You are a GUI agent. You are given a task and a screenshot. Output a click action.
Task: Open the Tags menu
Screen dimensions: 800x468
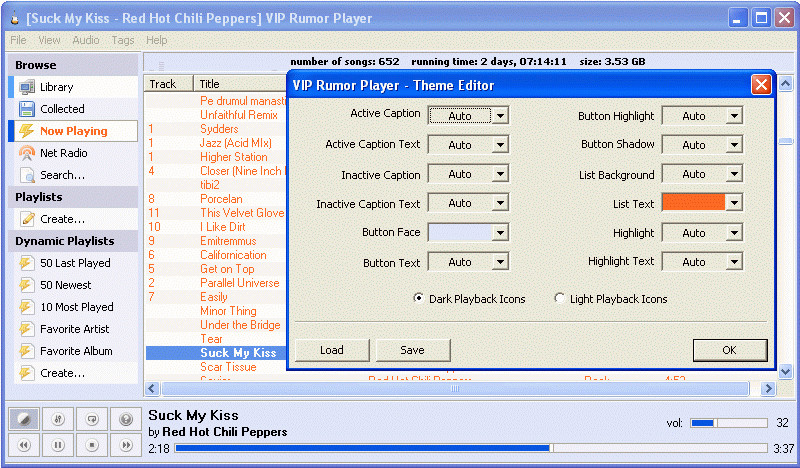tap(123, 40)
